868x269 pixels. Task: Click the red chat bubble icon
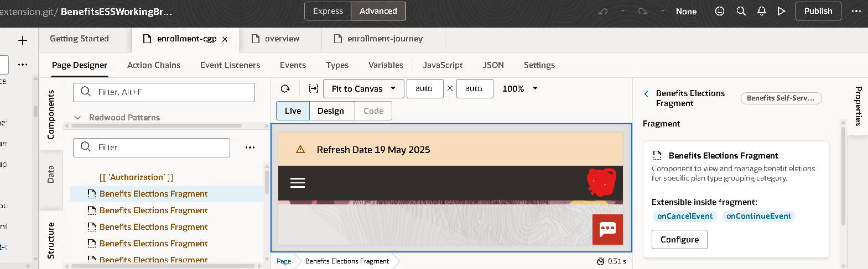[607, 229]
